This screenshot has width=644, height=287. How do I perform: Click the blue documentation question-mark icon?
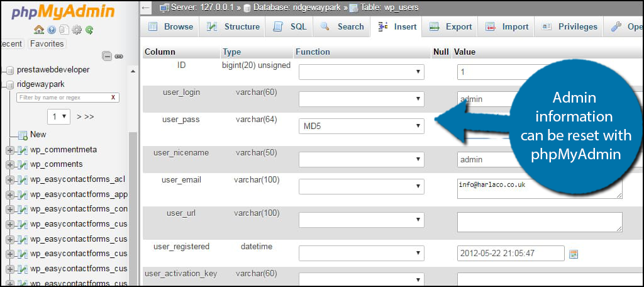pyautogui.click(x=52, y=30)
